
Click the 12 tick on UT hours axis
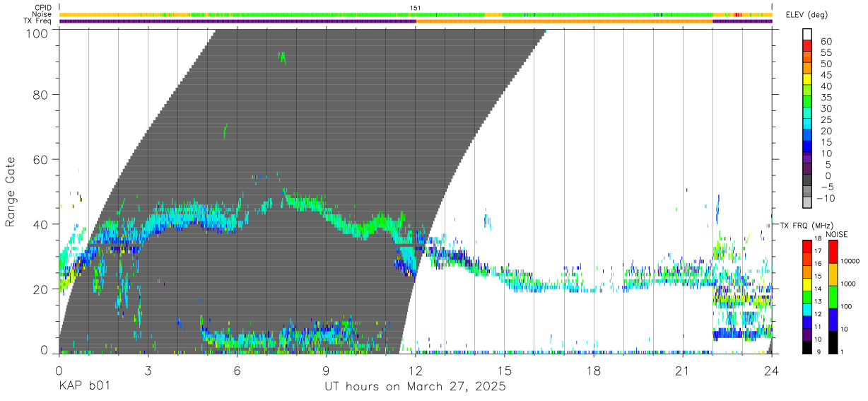415,370
